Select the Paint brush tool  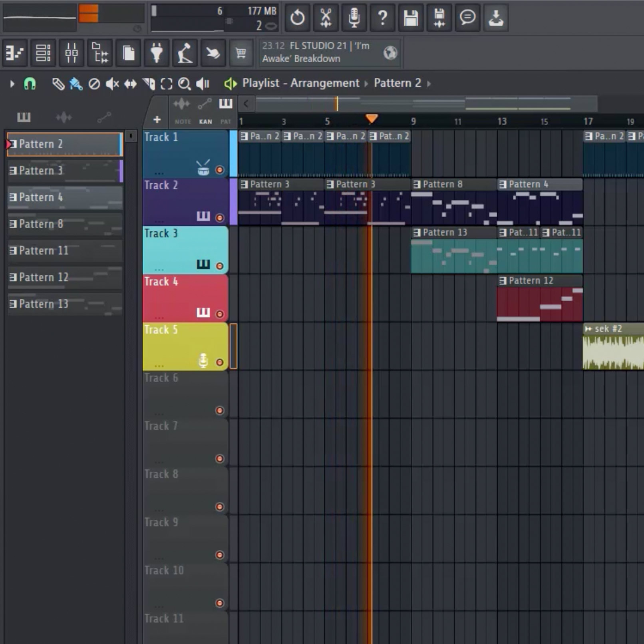click(x=76, y=84)
